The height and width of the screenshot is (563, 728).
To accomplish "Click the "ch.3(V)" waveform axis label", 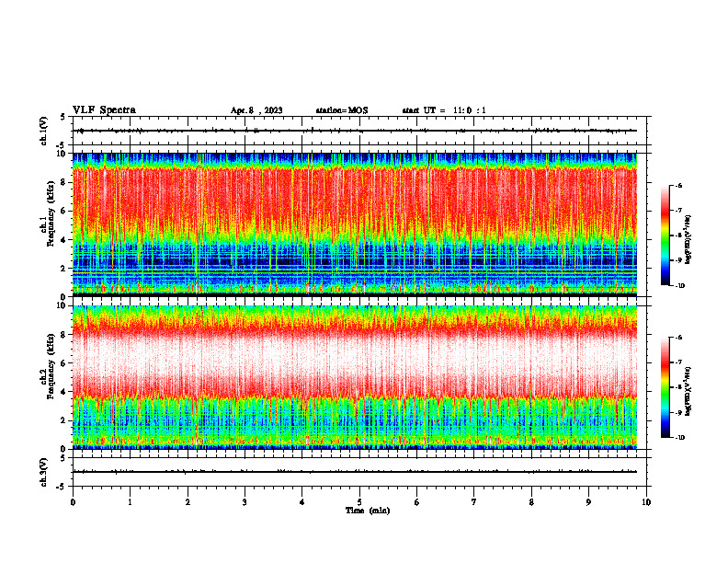I will pos(43,472).
